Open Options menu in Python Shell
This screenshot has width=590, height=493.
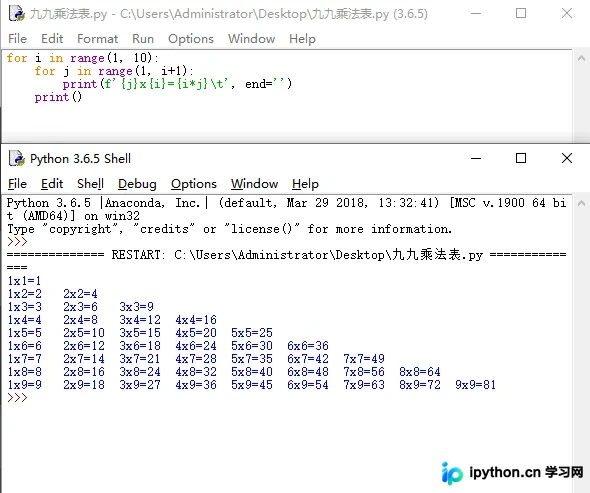[x=194, y=184]
